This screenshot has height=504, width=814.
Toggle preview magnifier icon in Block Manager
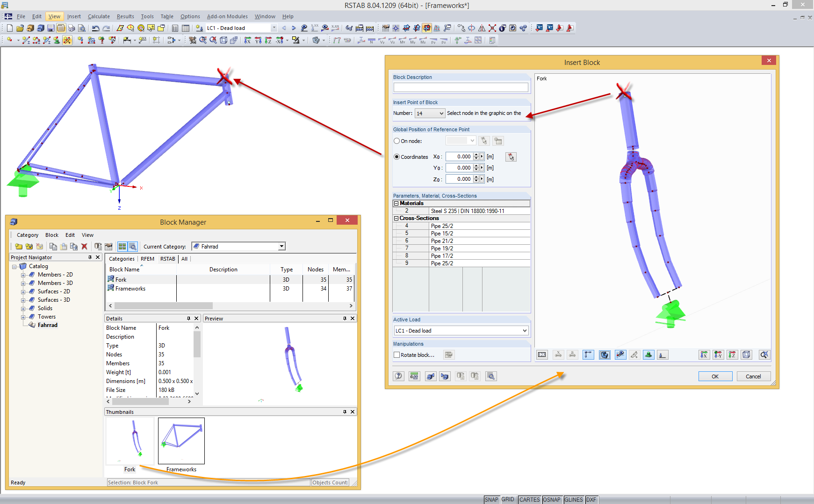133,246
